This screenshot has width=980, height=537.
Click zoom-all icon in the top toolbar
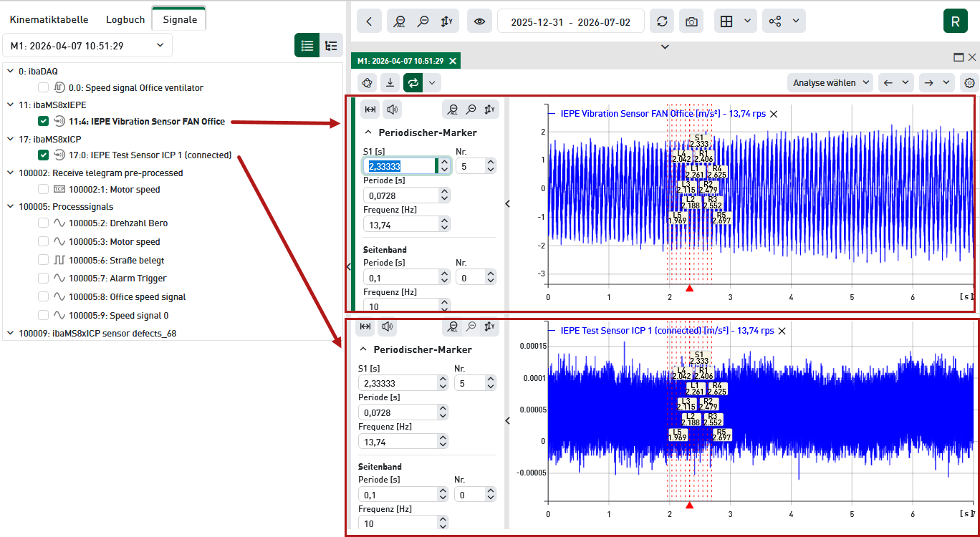[400, 21]
